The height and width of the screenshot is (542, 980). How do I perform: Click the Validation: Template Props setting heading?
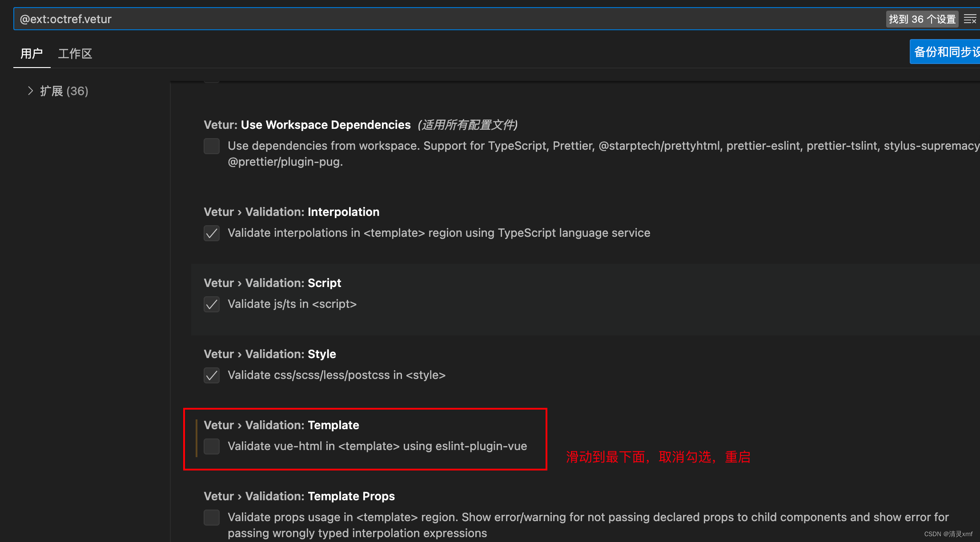pyautogui.click(x=299, y=496)
